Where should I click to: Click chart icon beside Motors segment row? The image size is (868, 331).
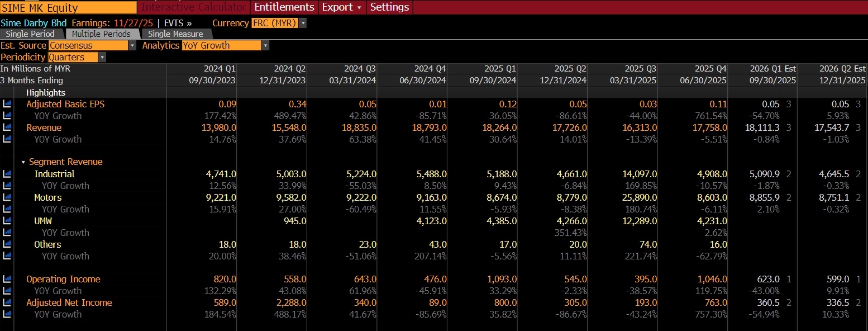tap(7, 197)
